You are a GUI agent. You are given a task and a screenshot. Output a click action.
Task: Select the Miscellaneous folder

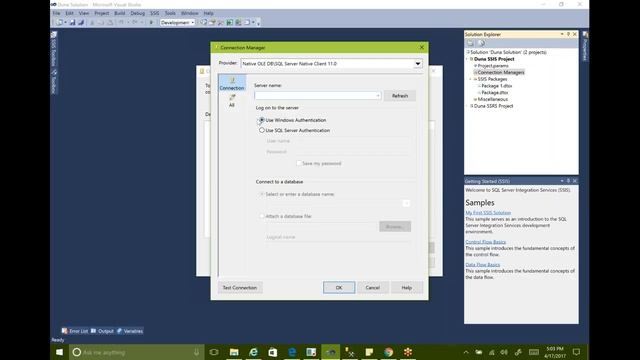[492, 99]
